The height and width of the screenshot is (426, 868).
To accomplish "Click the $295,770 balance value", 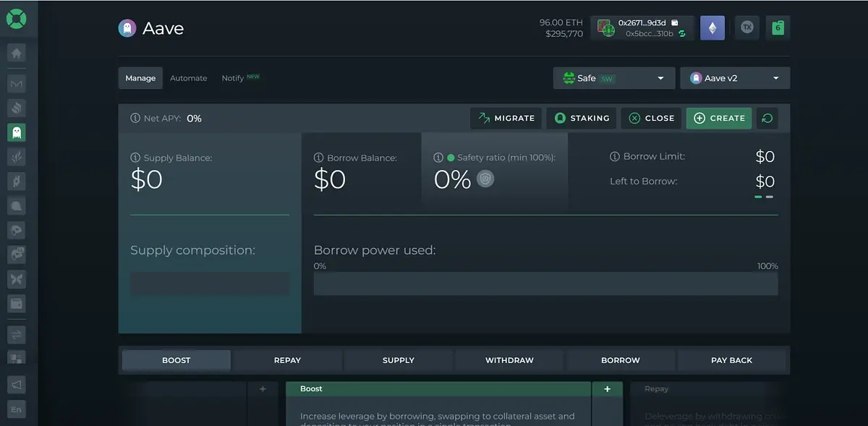I will pos(564,34).
